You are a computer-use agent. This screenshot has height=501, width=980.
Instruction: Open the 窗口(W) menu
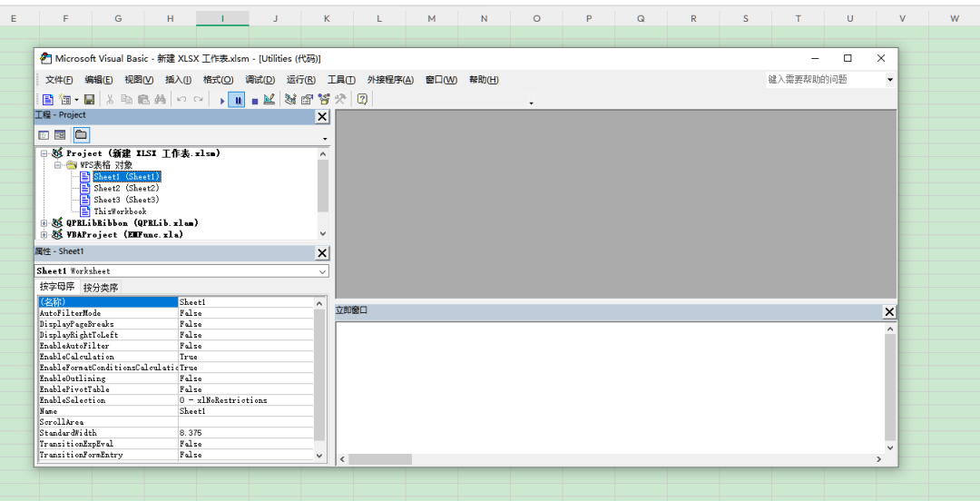(441, 80)
